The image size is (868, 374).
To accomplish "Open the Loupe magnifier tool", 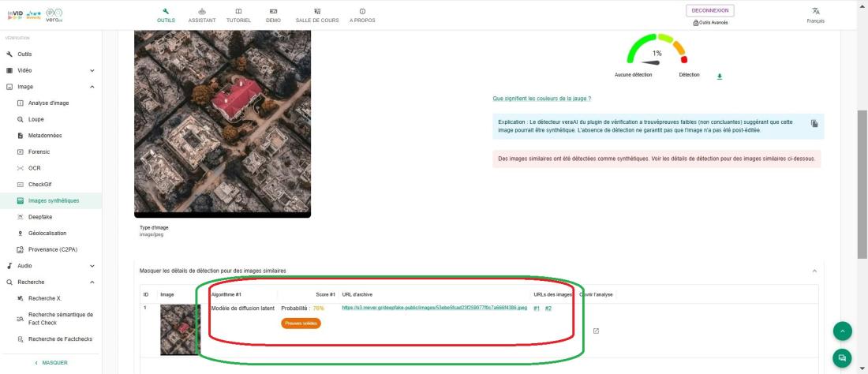I will 36,119.
